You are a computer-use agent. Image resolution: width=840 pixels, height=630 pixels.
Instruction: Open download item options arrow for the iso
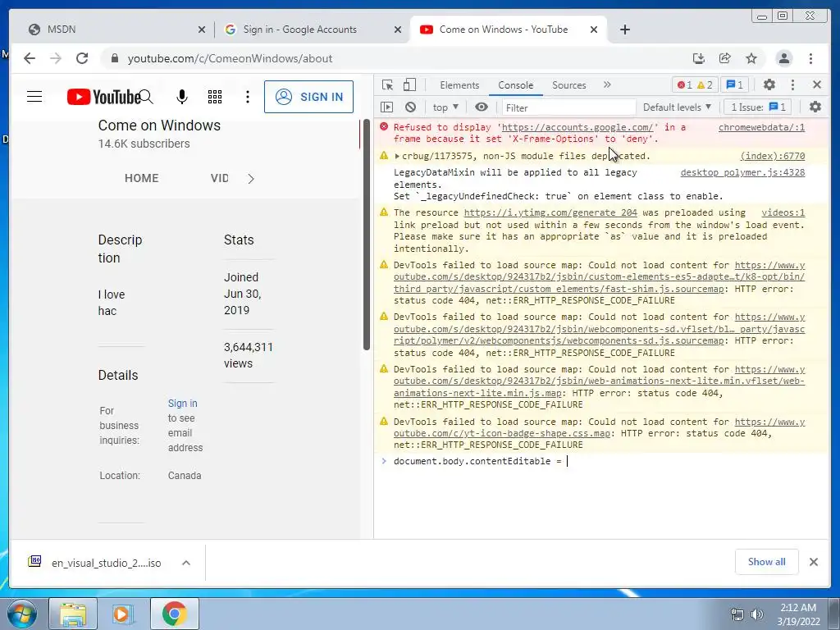[x=186, y=563]
